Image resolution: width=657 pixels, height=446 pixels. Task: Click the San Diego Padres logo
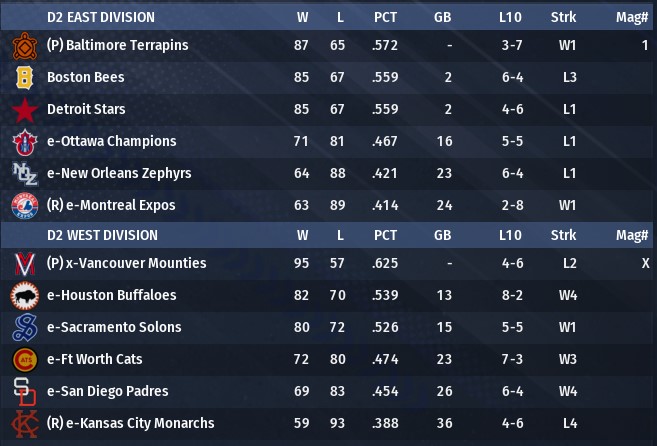[x=23, y=392]
